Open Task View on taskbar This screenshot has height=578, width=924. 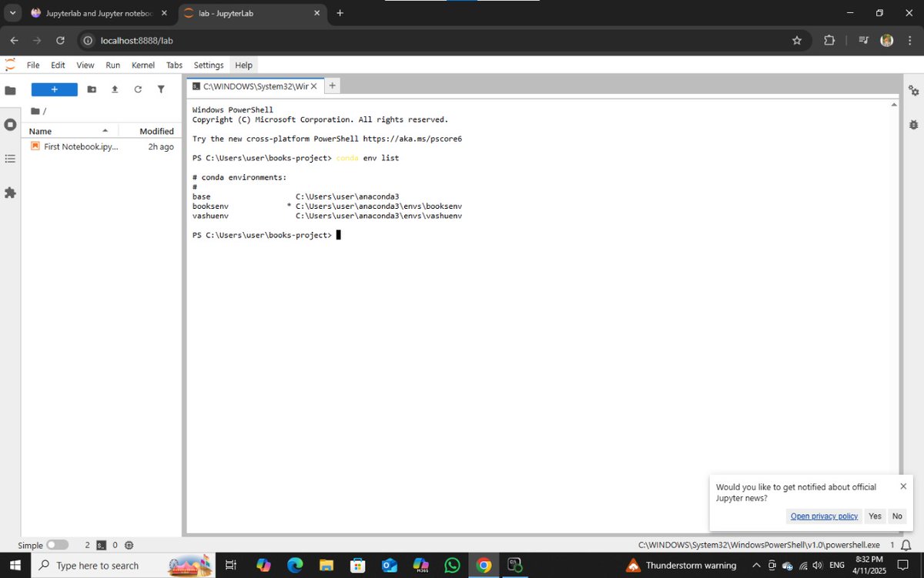[230, 566]
